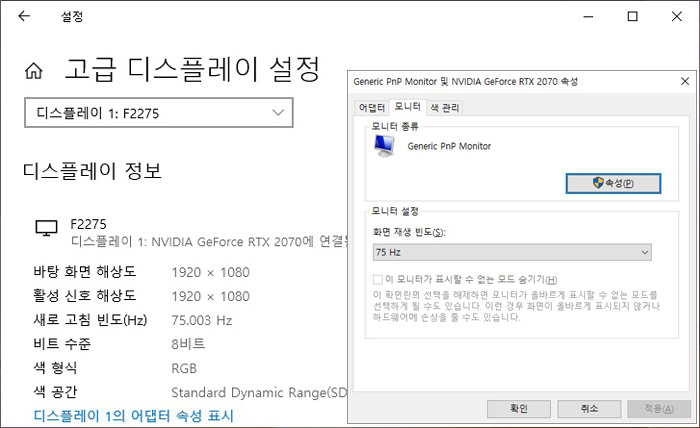Select the 모니터 tab
This screenshot has width=700, height=428.
[x=407, y=107]
